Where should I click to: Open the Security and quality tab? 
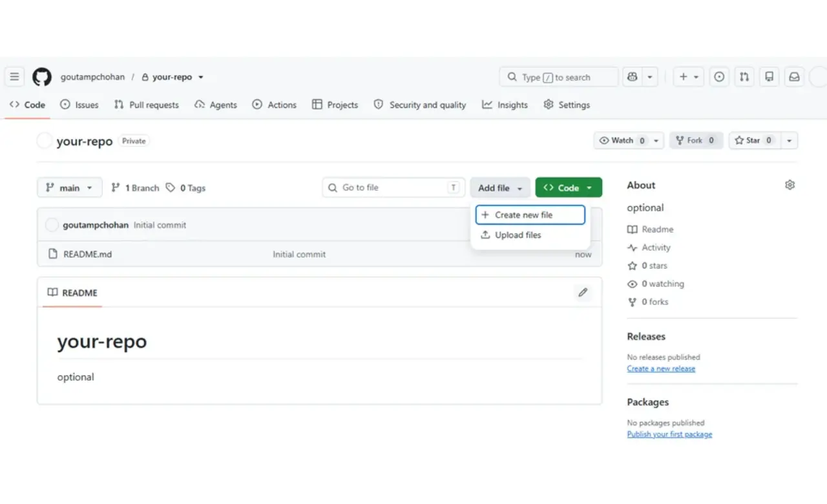420,105
